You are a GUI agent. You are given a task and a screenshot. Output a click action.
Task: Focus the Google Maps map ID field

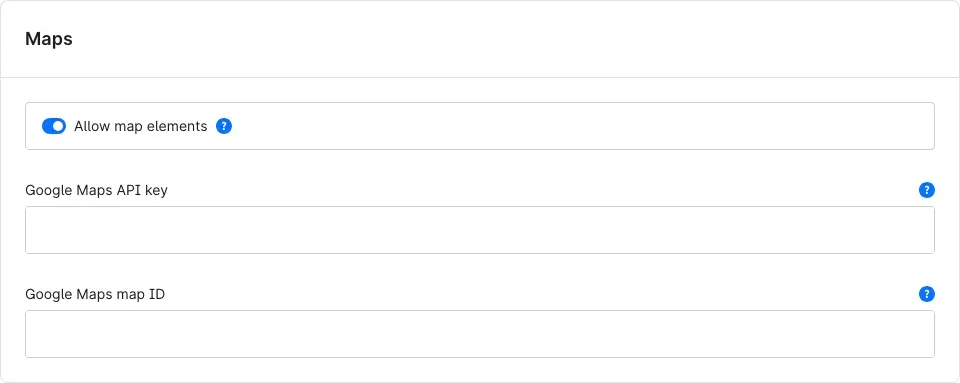[x=480, y=334]
